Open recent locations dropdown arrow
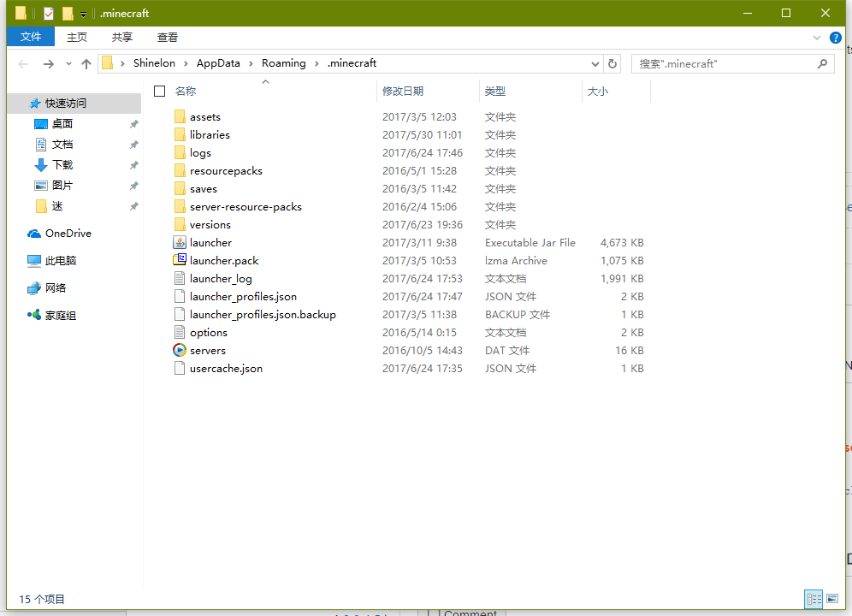The width and height of the screenshot is (852, 616). coord(68,64)
